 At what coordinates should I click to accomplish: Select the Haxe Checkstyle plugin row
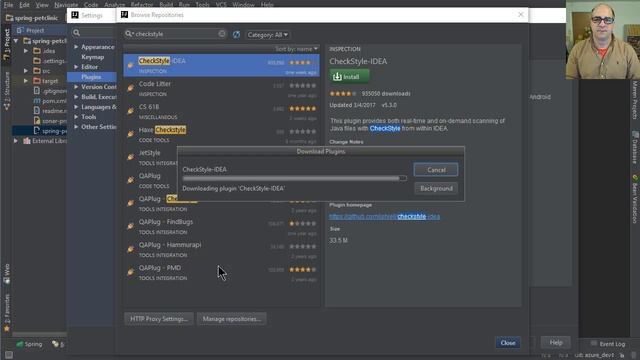pyautogui.click(x=221, y=134)
